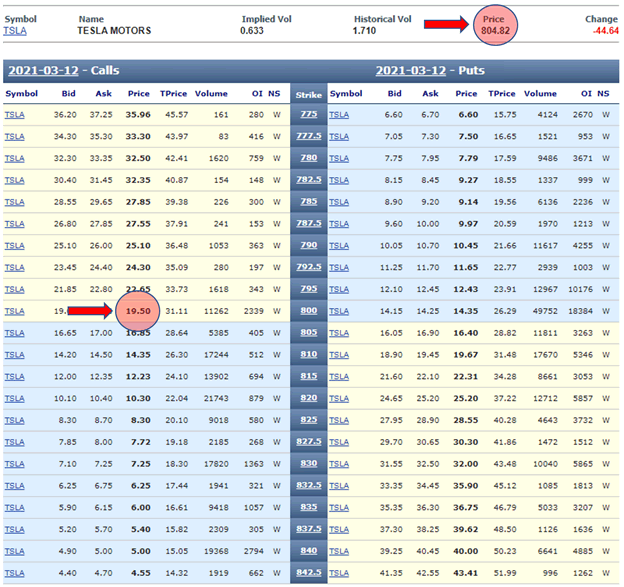Open the 805 strike link

click(308, 333)
